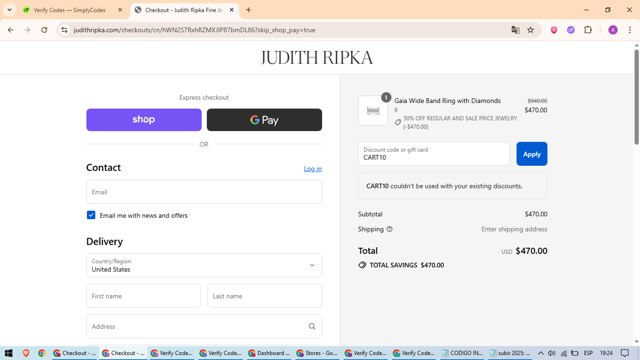This screenshot has width=640, height=360.
Task: Click the discount code field containing CART10
Action: click(433, 154)
